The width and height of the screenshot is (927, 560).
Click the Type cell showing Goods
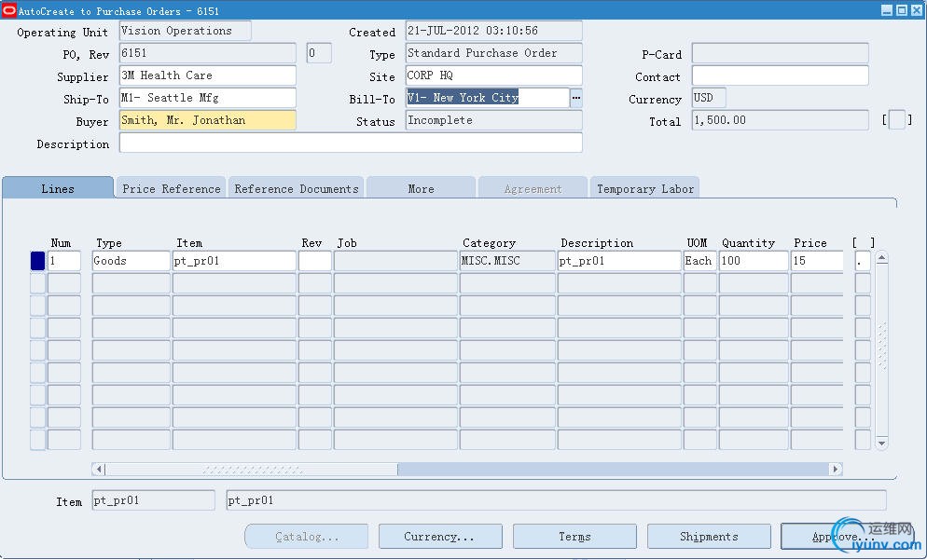pos(131,261)
